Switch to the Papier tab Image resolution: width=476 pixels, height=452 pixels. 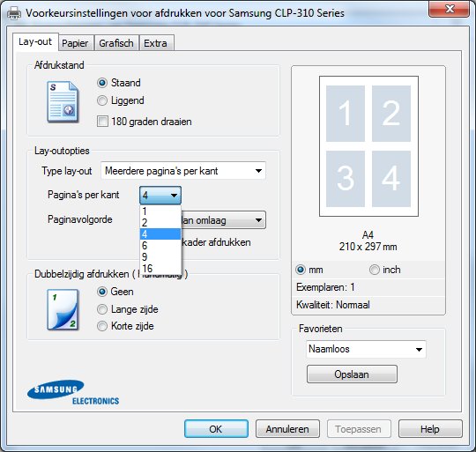[x=75, y=43]
